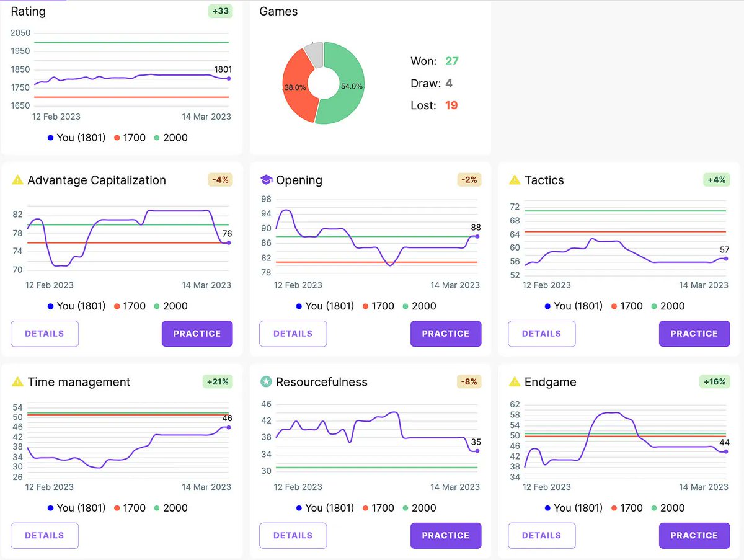Image resolution: width=744 pixels, height=560 pixels.
Task: Click the Time management card title
Action: click(79, 382)
